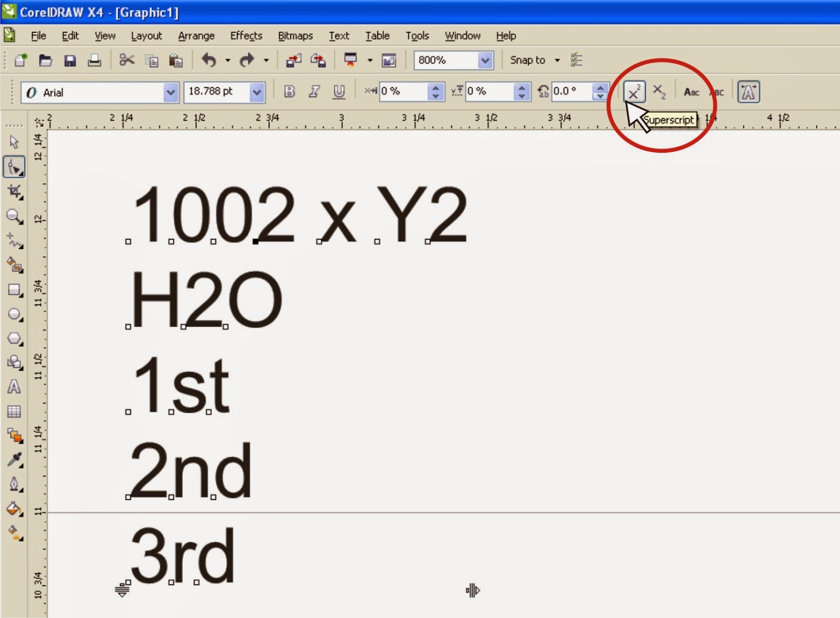Screen dimensions: 840x618
Task: Increase rotation angle with the stepper
Action: click(600, 88)
